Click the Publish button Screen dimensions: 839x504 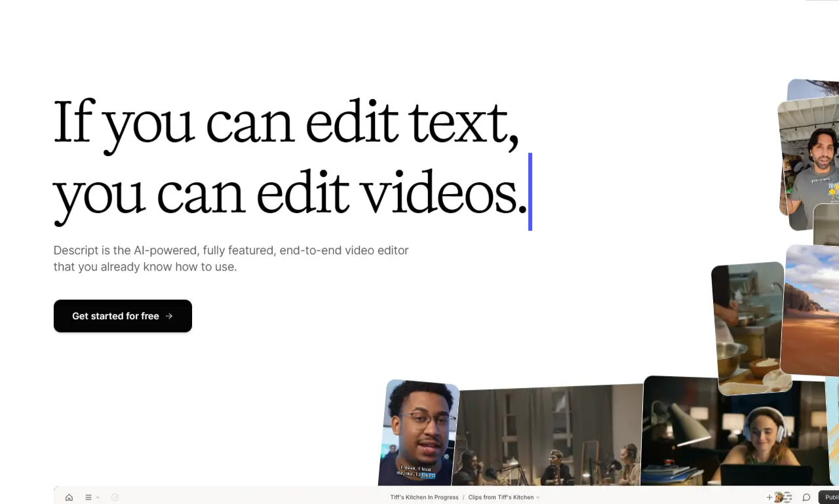pyautogui.click(x=829, y=497)
